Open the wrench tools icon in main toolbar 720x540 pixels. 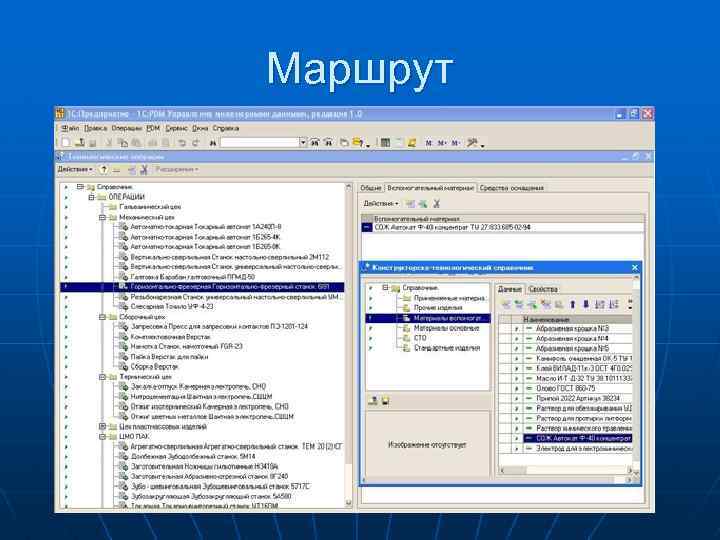pos(472,143)
